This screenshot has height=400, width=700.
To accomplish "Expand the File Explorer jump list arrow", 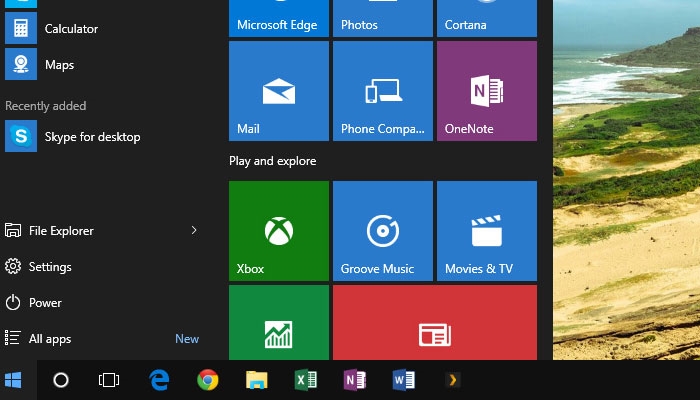I will pyautogui.click(x=194, y=230).
